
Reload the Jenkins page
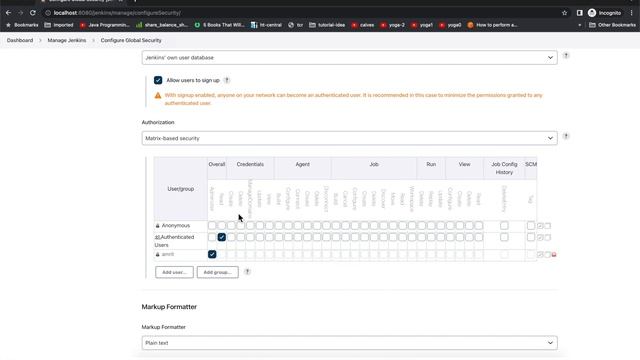pyautogui.click(x=33, y=13)
